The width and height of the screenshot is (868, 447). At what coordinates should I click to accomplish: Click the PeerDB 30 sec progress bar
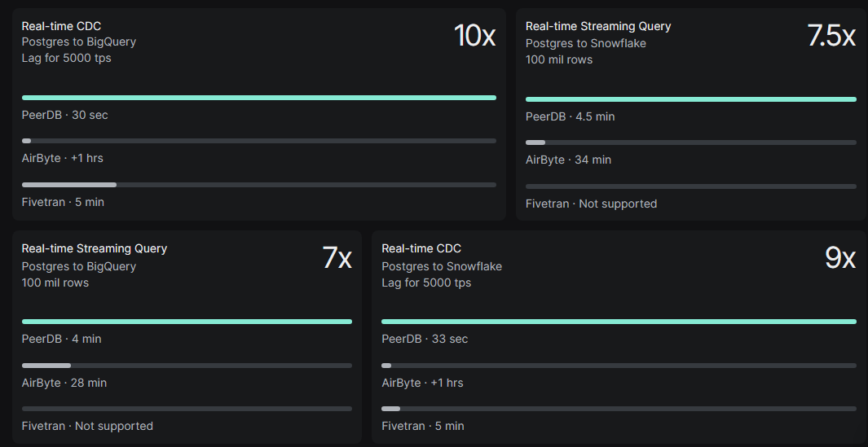tap(259, 98)
